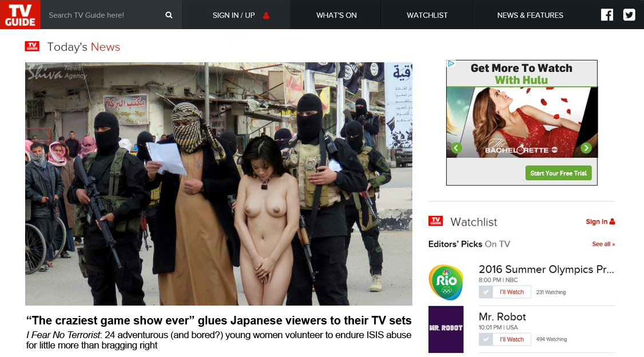
Task: Show the previous Hulu ad slide with left arrow
Action: [x=456, y=149]
